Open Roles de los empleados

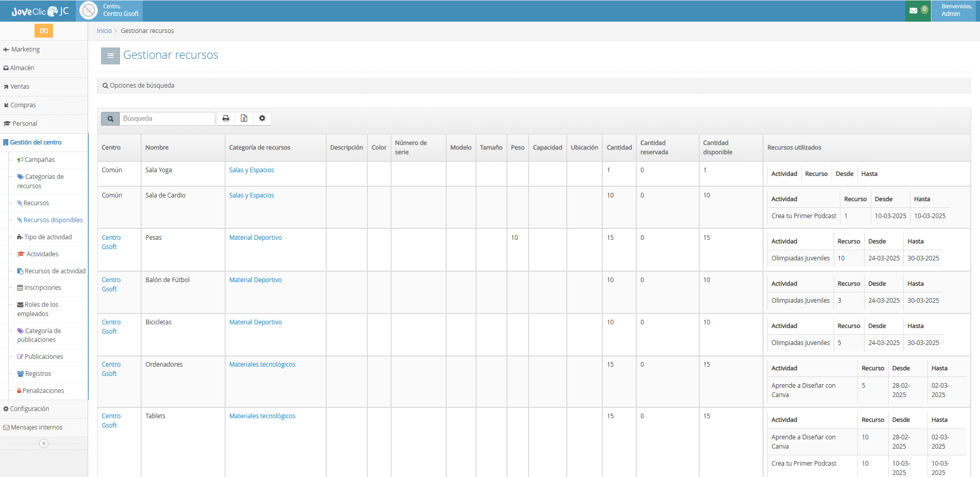coord(38,309)
